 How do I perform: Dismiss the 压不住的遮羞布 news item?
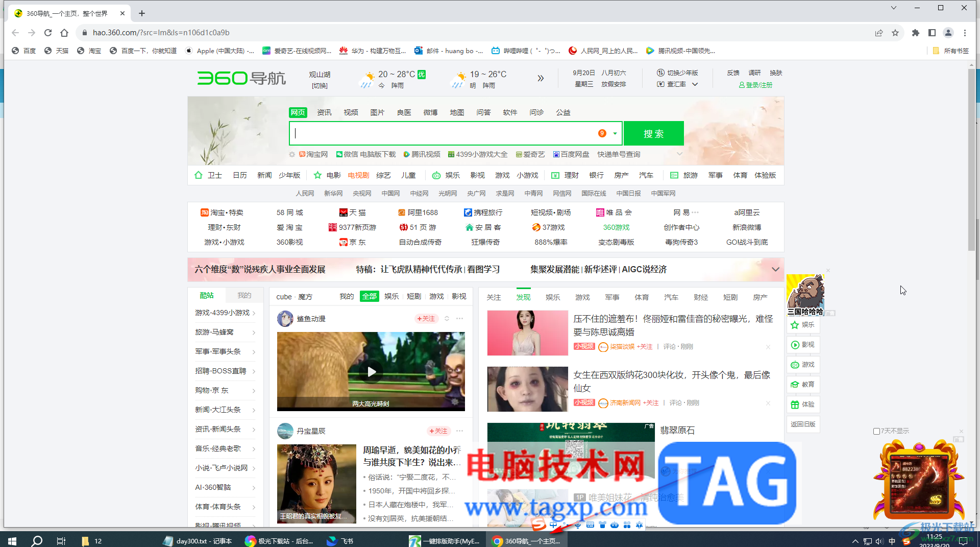pos(768,347)
